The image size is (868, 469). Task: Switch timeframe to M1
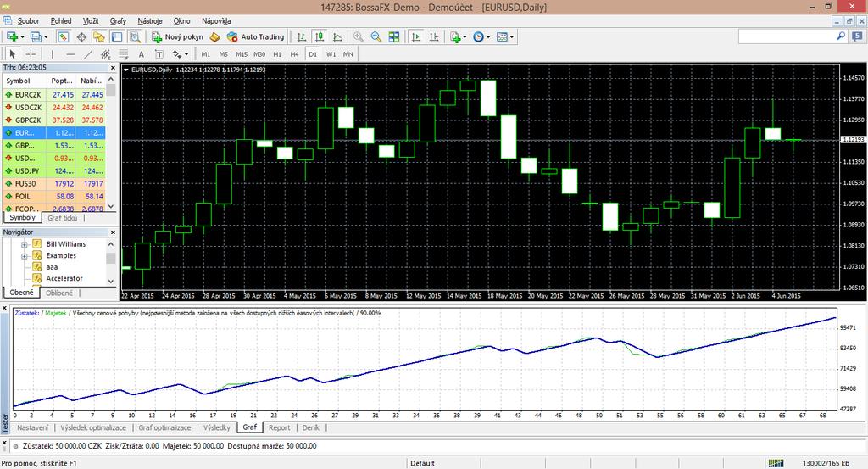click(x=206, y=53)
